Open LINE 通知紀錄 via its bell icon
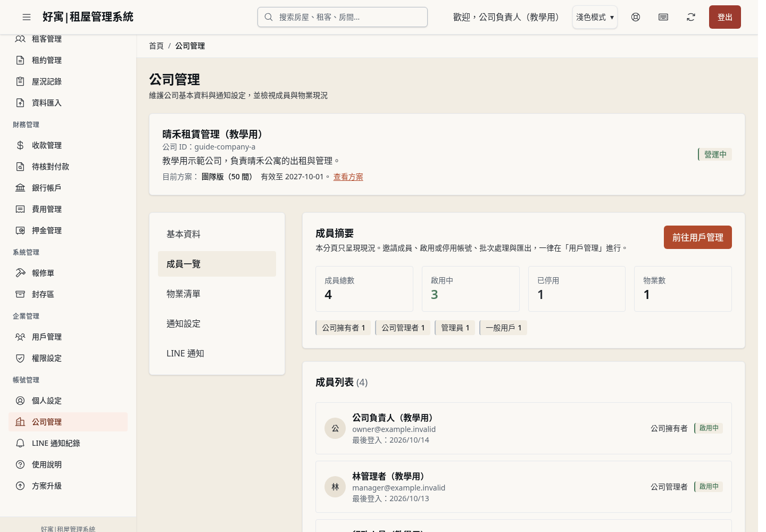Image resolution: width=766 pixels, height=532 pixels. coord(20,443)
